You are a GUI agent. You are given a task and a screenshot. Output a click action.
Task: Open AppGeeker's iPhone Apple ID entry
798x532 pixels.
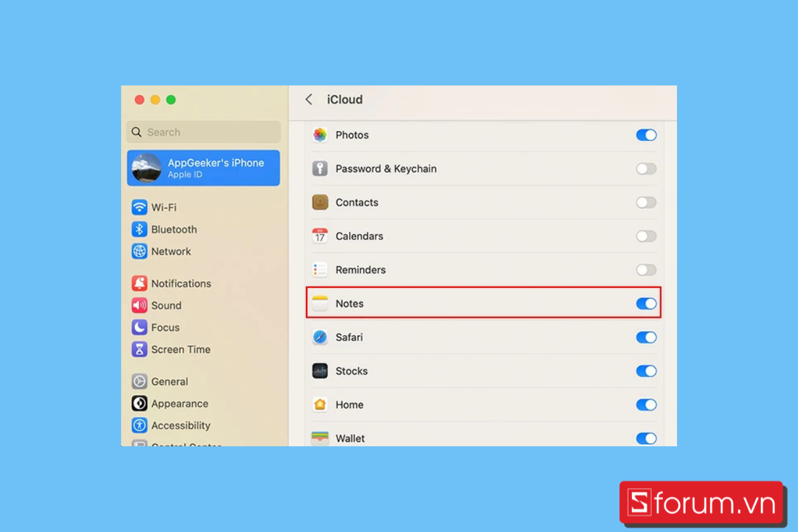click(x=203, y=168)
